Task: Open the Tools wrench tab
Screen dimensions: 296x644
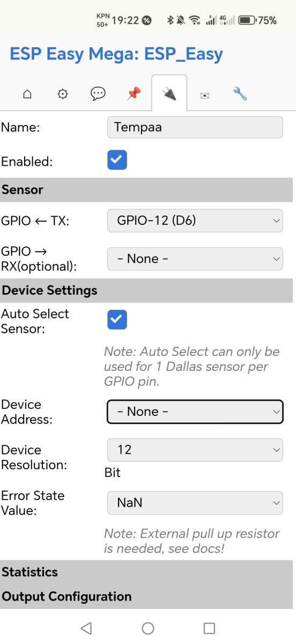Action: [240, 94]
